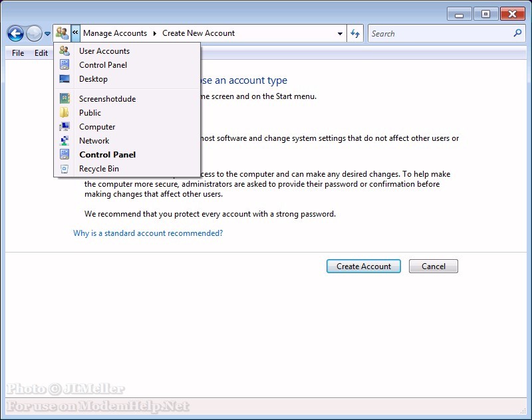Screen dimensions: 532x420
Task: Click the Screenshotdude user folder icon
Action: pyautogui.click(x=64, y=98)
